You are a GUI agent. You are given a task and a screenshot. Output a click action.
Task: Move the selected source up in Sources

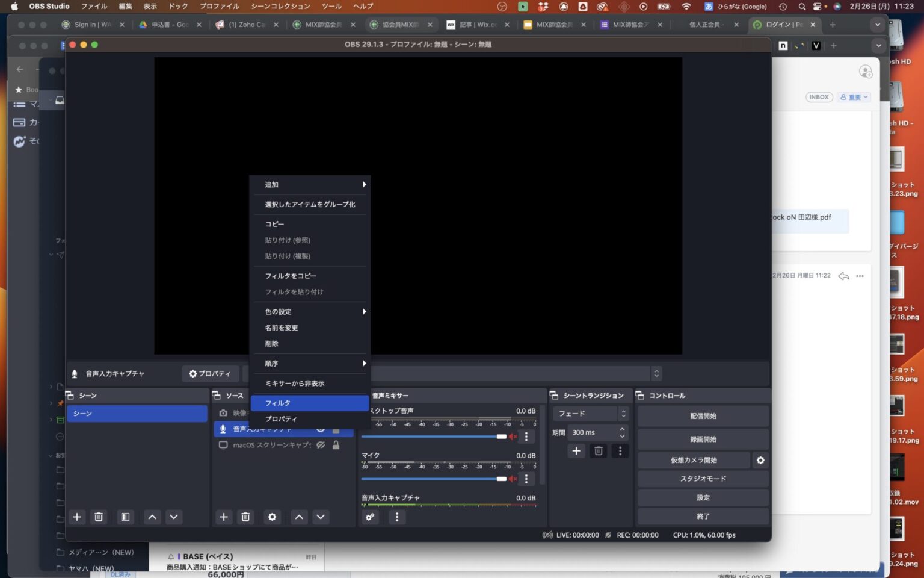pyautogui.click(x=298, y=517)
